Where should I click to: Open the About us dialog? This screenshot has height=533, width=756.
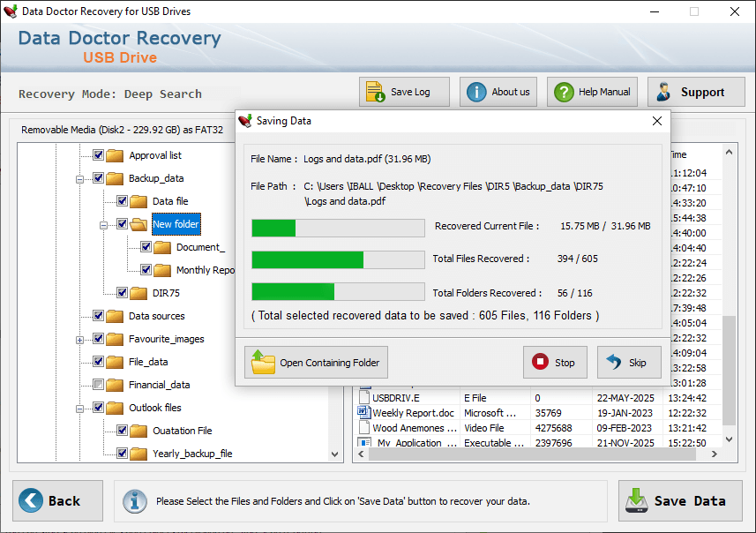pos(498,92)
